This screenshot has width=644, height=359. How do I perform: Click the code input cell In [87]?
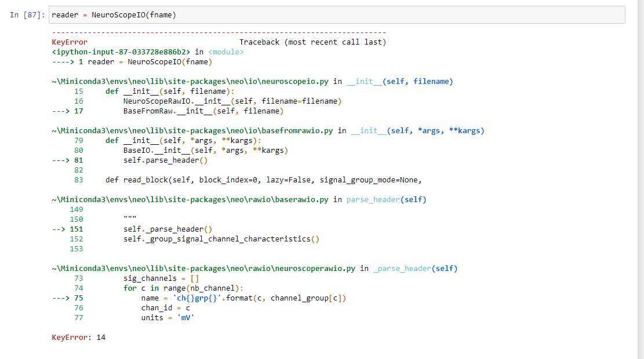(337, 15)
